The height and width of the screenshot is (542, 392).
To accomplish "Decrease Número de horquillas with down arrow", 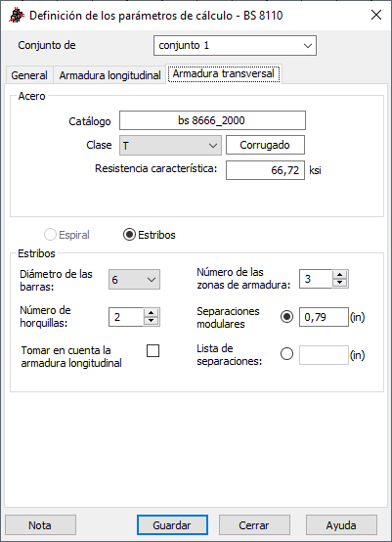I will [x=151, y=321].
